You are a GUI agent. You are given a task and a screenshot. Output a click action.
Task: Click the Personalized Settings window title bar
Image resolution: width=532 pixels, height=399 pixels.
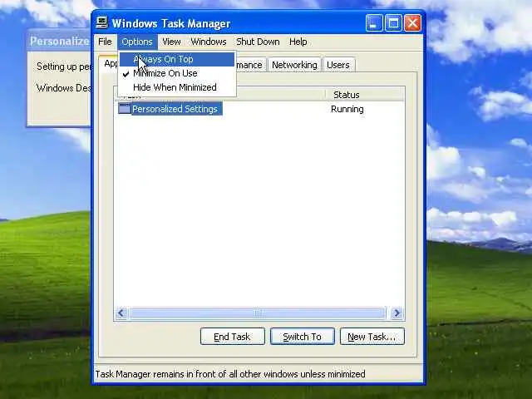pos(59,41)
